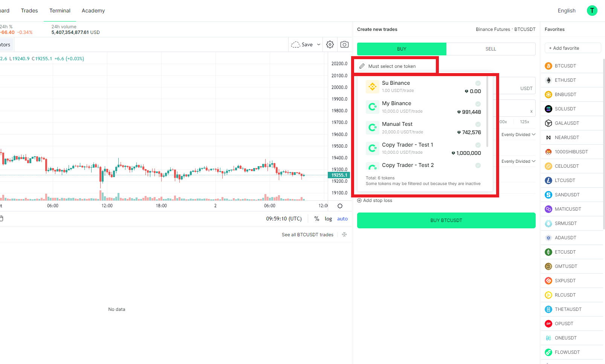Collapse the BTCUSDT trades panel icon

tap(344, 234)
